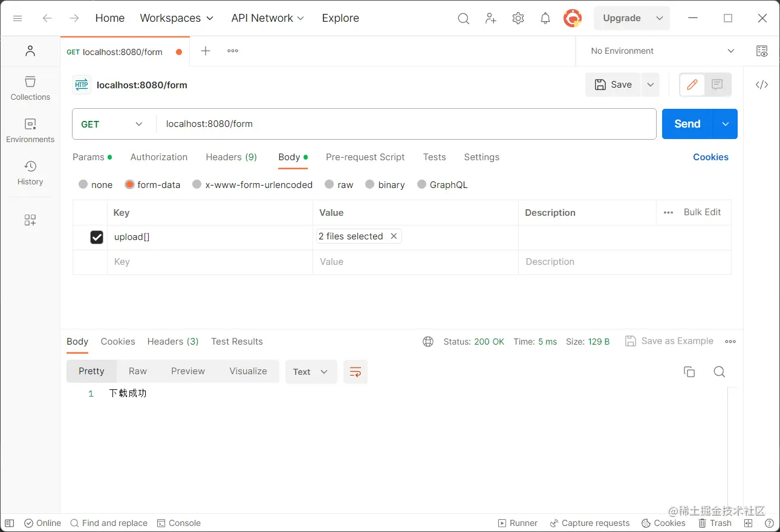Uncheck the upload[] row checkbox
This screenshot has height=532, width=780.
point(97,237)
